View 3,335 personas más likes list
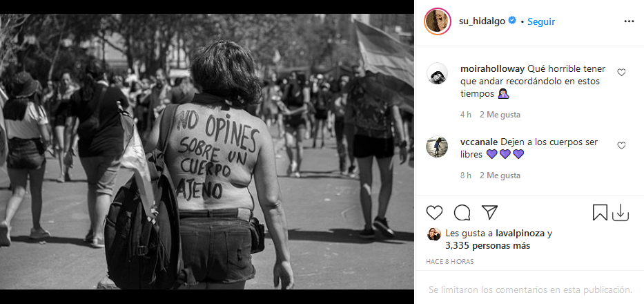The image size is (644, 304). pyautogui.click(x=487, y=246)
